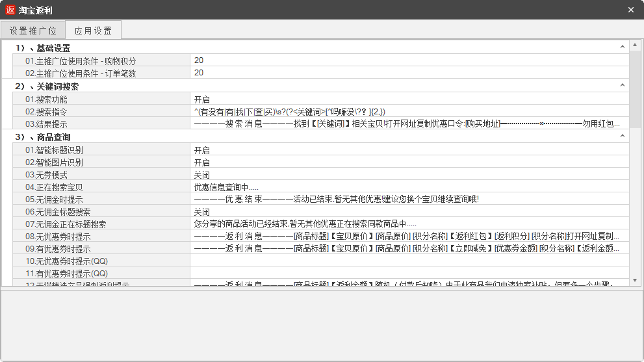644x362 pixels.
Task: Edit the 09.有优惠券时提示 message field
Action: (x=409, y=249)
